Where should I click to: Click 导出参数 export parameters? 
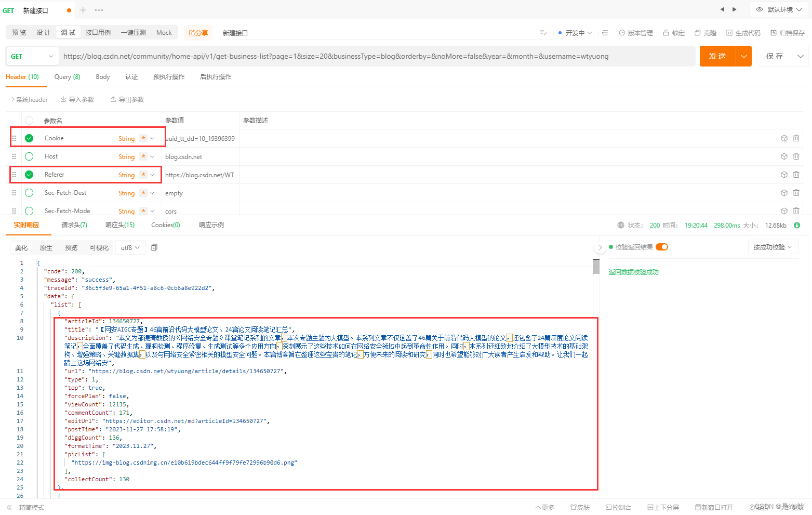pyautogui.click(x=127, y=99)
